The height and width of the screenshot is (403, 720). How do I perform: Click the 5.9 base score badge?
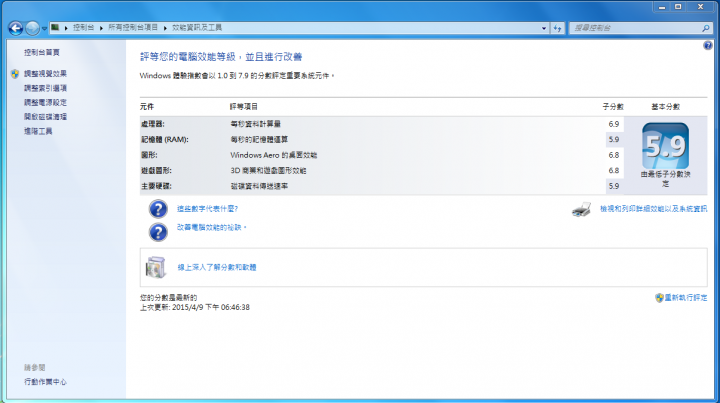pyautogui.click(x=665, y=146)
